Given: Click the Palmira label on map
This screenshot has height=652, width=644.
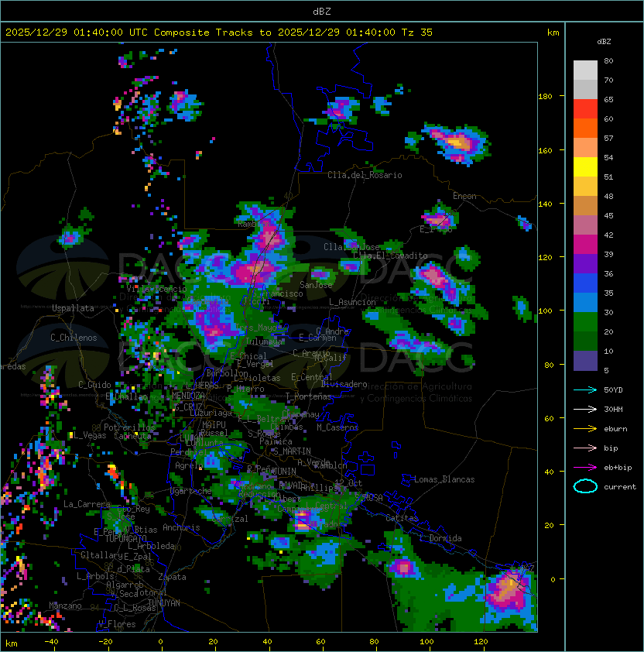Looking at the screenshot, I should 276,441.
